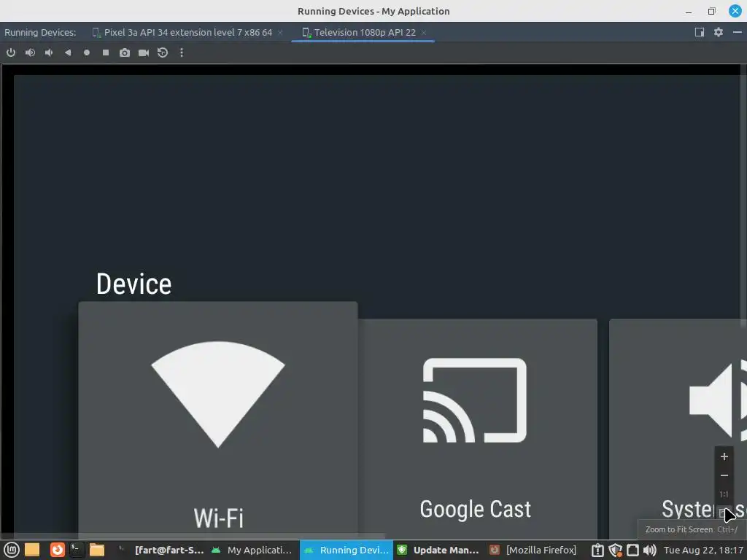This screenshot has width=747, height=560.
Task: Switch to the Mozilla Firefox taskbar window
Action: coord(533,550)
